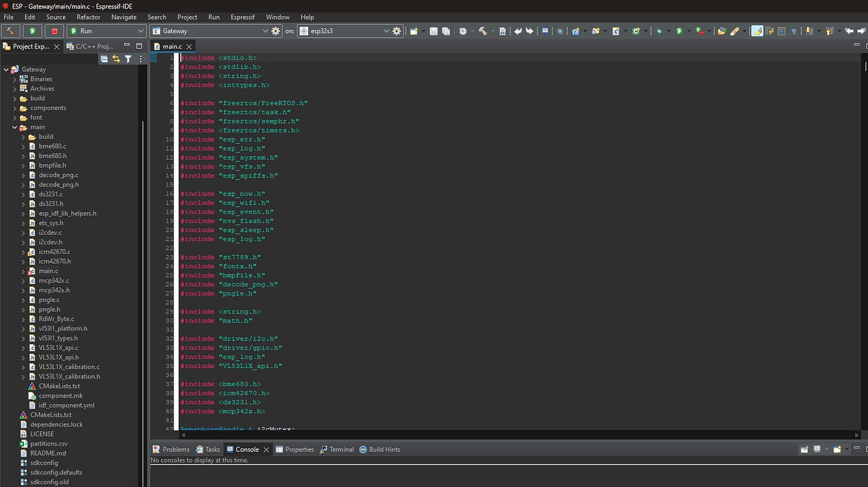Click the filter icon in Project Explorer
868x487 pixels.
[x=128, y=59]
